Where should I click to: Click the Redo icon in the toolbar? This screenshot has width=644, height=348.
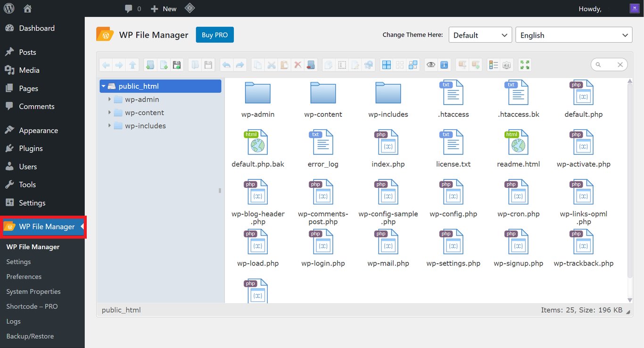tap(240, 65)
